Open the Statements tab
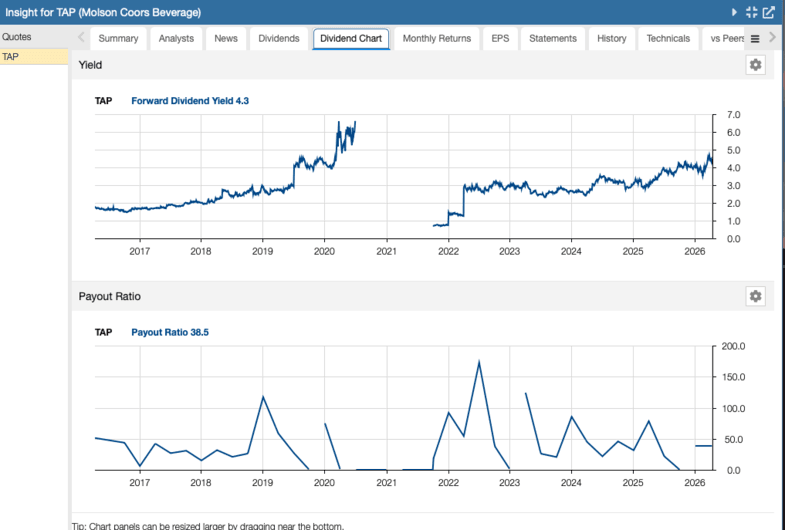 tap(553, 39)
